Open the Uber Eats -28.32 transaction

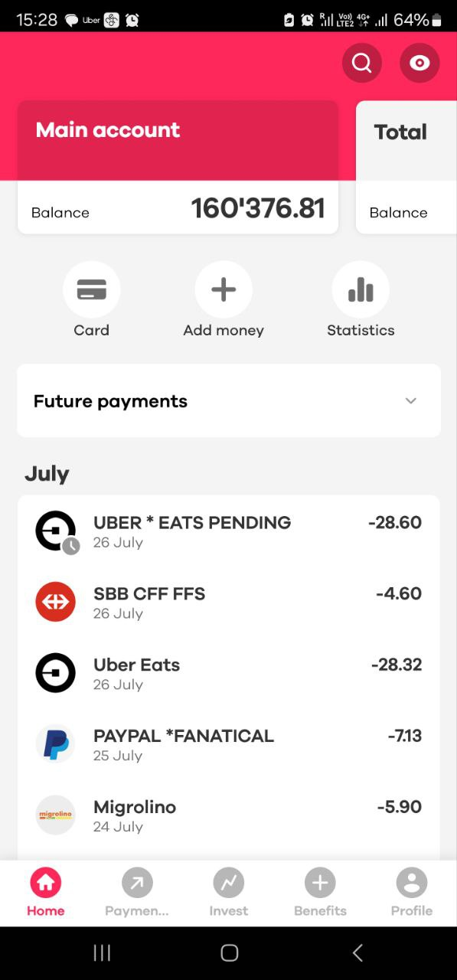(229, 673)
